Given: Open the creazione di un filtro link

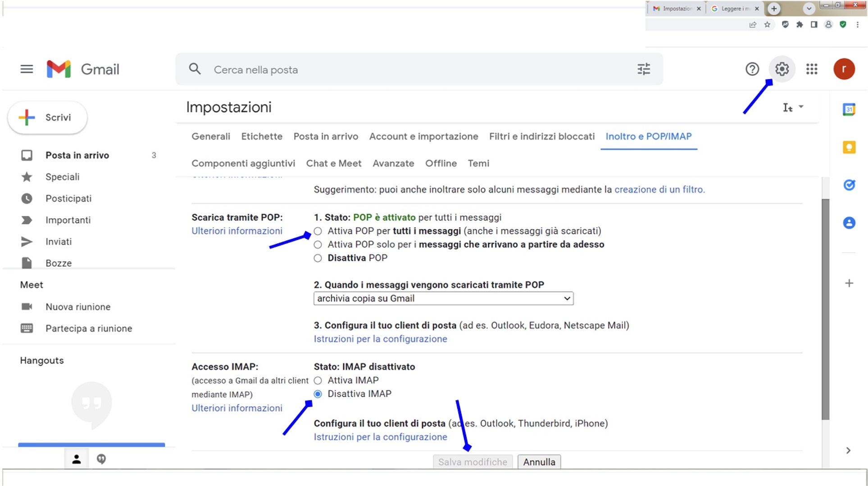Looking at the screenshot, I should coord(659,189).
